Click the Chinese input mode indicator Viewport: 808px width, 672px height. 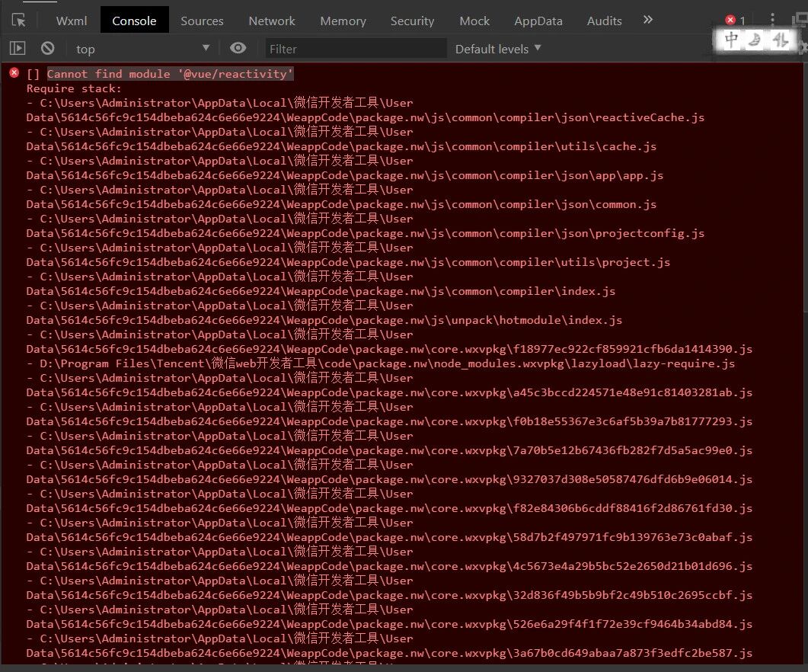coord(730,39)
